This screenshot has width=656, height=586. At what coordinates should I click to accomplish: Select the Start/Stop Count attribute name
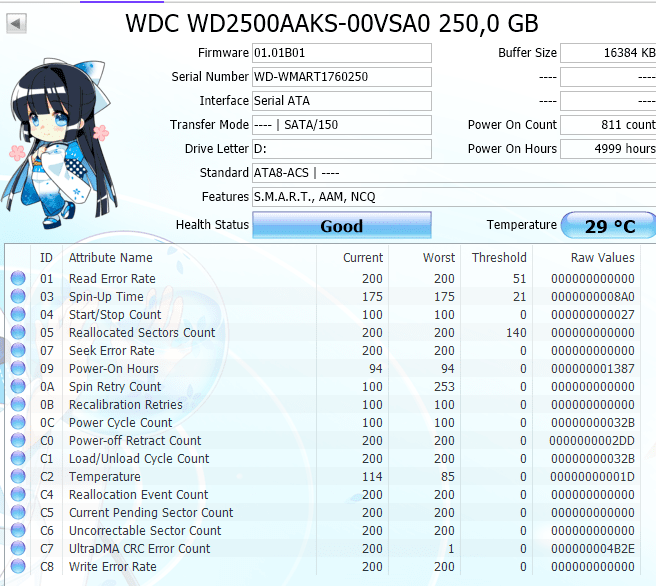[115, 315]
